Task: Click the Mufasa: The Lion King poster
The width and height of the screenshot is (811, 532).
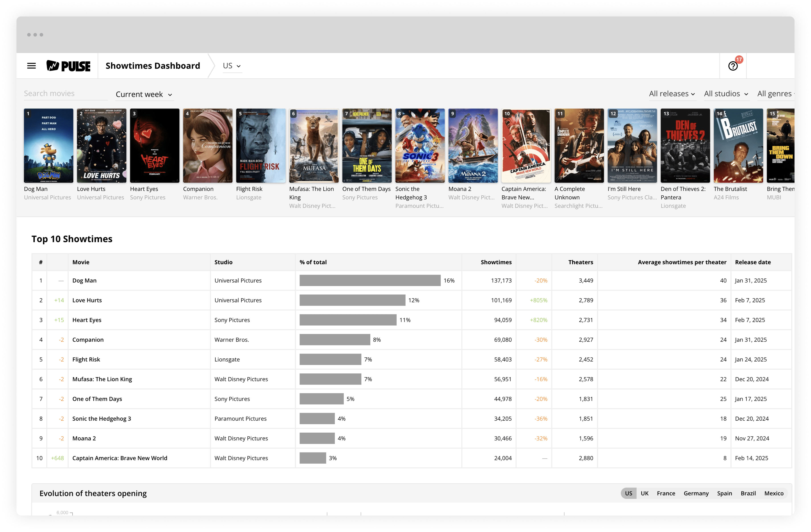Action: click(314, 145)
